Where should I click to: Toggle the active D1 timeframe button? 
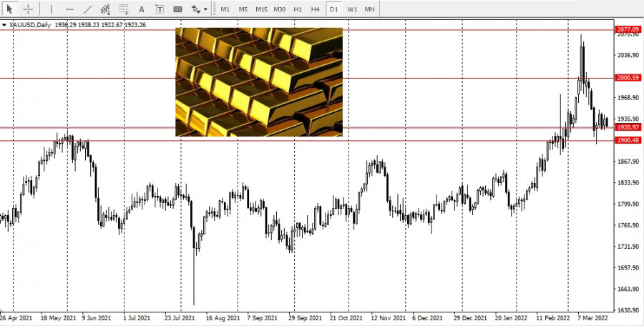[333, 9]
